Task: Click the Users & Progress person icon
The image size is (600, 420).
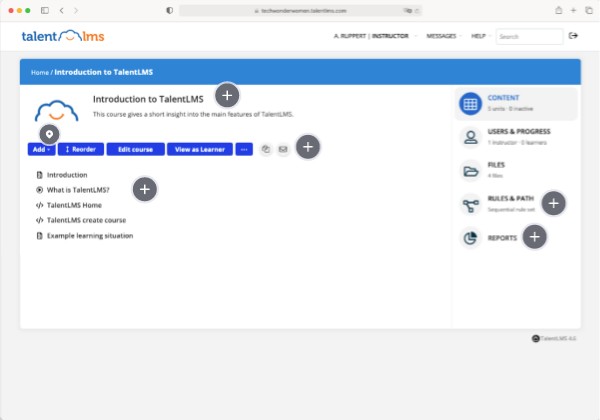Action: (x=470, y=138)
